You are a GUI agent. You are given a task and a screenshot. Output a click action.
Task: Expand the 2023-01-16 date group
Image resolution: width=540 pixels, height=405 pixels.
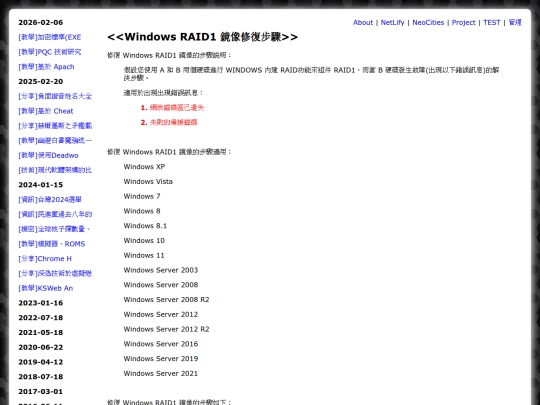pyautogui.click(x=41, y=303)
